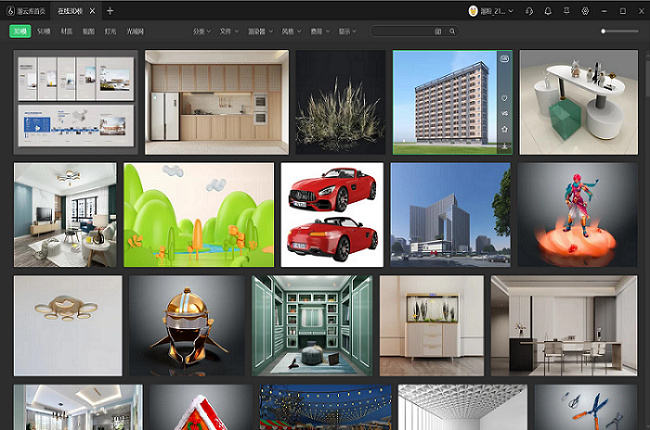This screenshot has height=430, width=650.
Task: Add a new tab with plus button
Action: point(110,11)
